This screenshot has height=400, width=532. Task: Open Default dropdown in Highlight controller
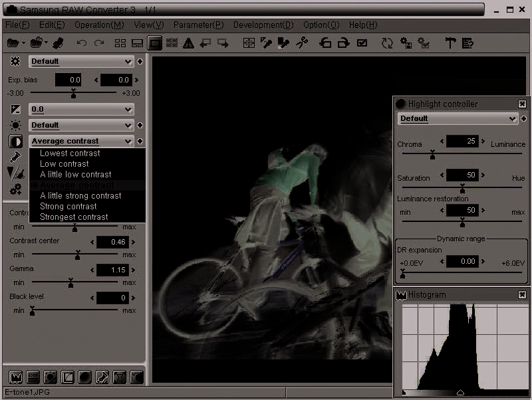pos(458,119)
